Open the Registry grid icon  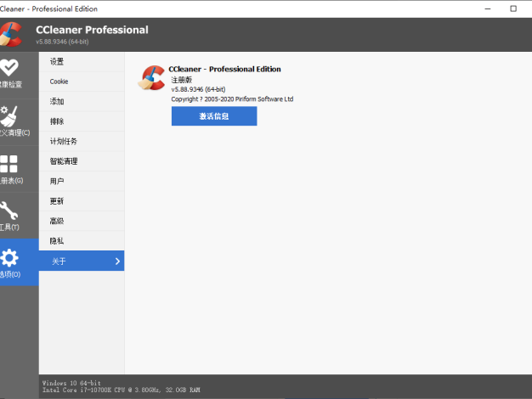(8, 164)
